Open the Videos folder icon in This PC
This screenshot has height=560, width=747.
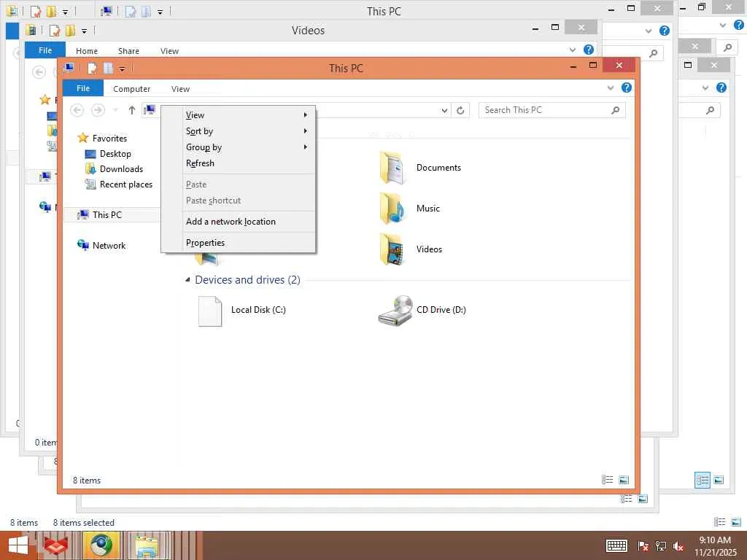point(392,249)
